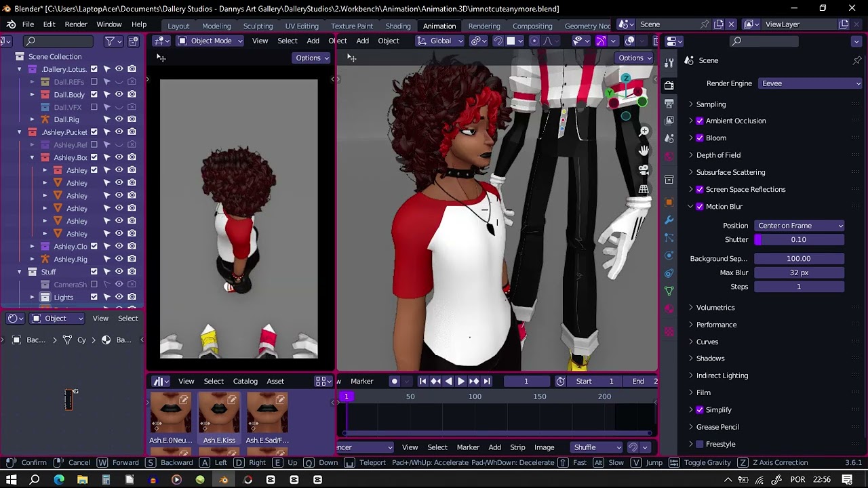Open the Object Data properties tab
Viewport: 868px width, 488px height.
pyautogui.click(x=669, y=291)
